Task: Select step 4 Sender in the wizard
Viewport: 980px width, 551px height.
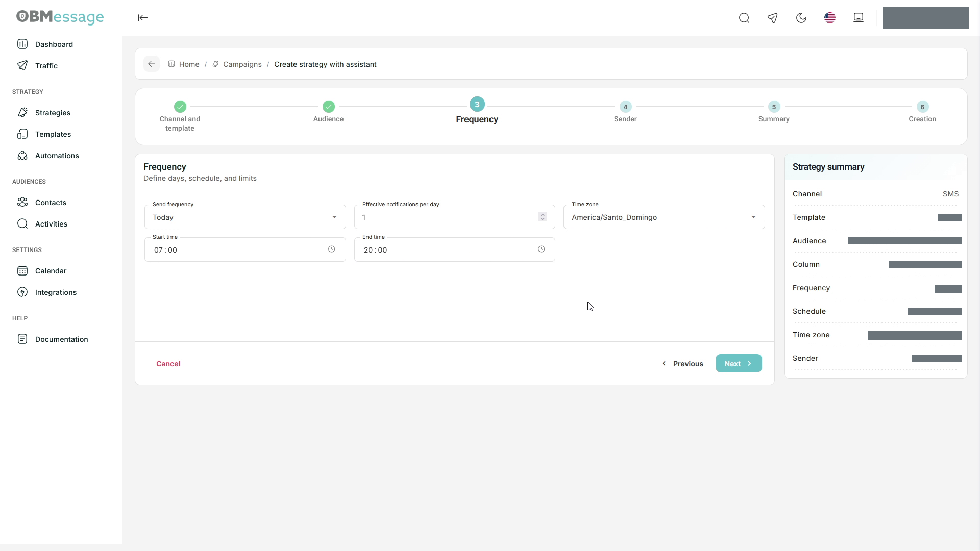Action: click(626, 112)
